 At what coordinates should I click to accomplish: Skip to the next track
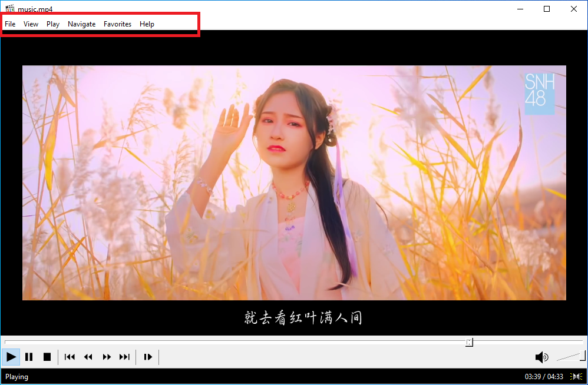(x=124, y=357)
